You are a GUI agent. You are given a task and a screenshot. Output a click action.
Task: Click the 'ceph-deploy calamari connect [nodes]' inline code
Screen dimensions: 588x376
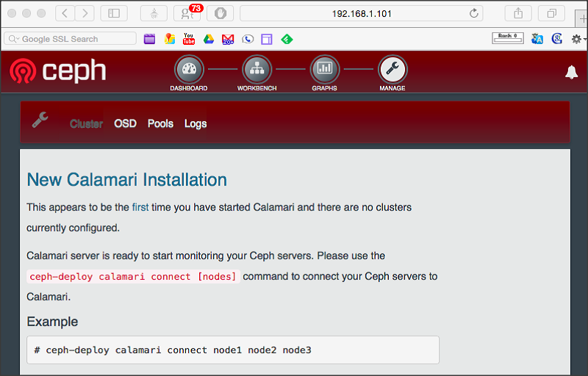coord(133,276)
